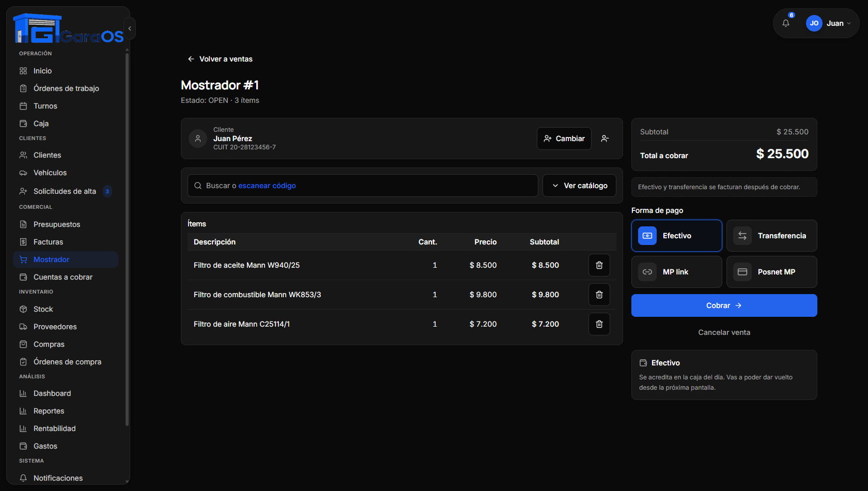Click the Reportes chart icon
The height and width of the screenshot is (491, 868).
tap(23, 411)
